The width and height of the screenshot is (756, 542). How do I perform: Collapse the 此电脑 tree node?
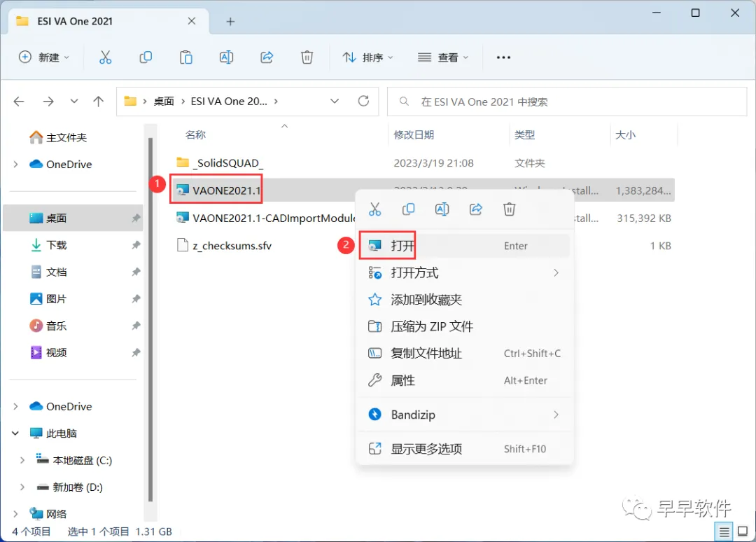(16, 433)
